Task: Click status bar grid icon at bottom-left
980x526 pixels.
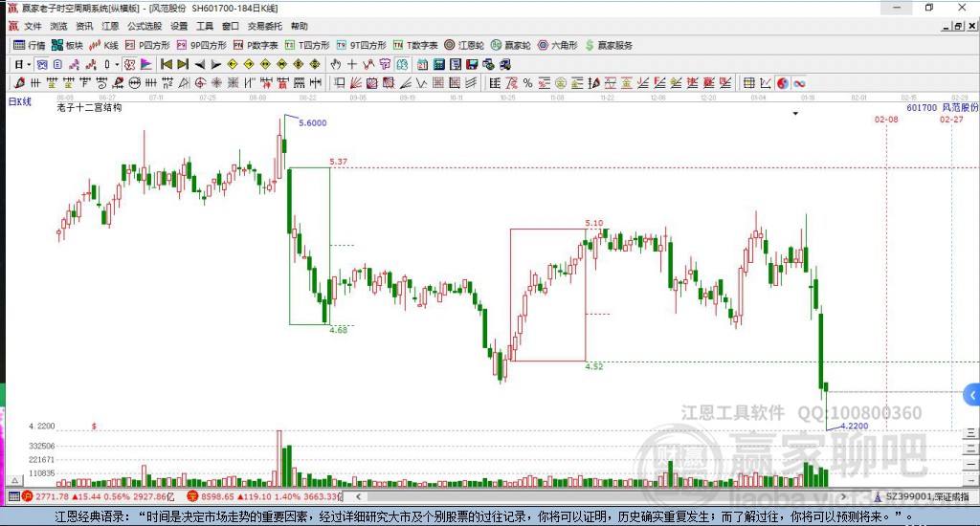Action: (13, 496)
